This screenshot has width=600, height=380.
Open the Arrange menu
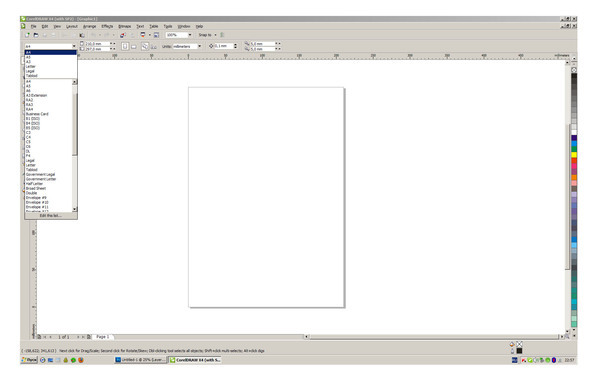point(90,26)
